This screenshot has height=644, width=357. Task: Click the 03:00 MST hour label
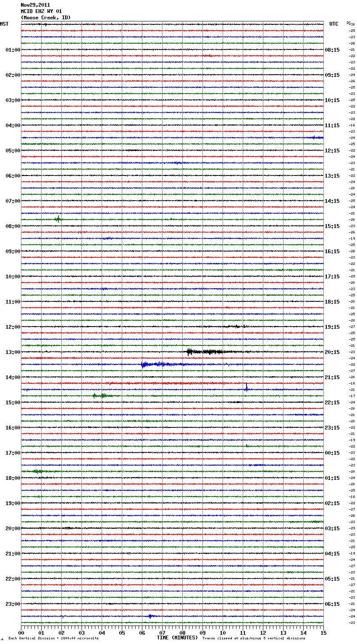13,100
